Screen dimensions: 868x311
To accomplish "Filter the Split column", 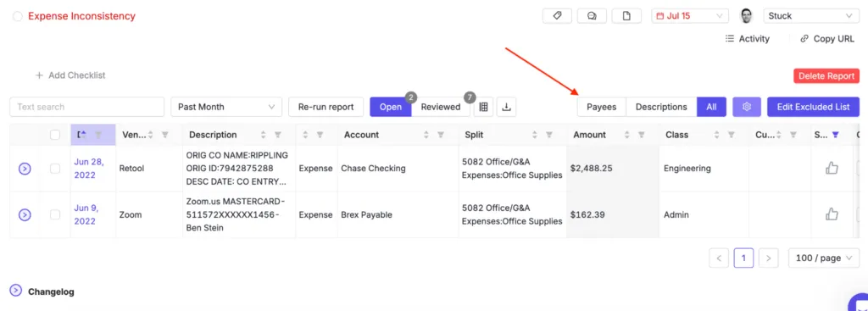I will 549,135.
